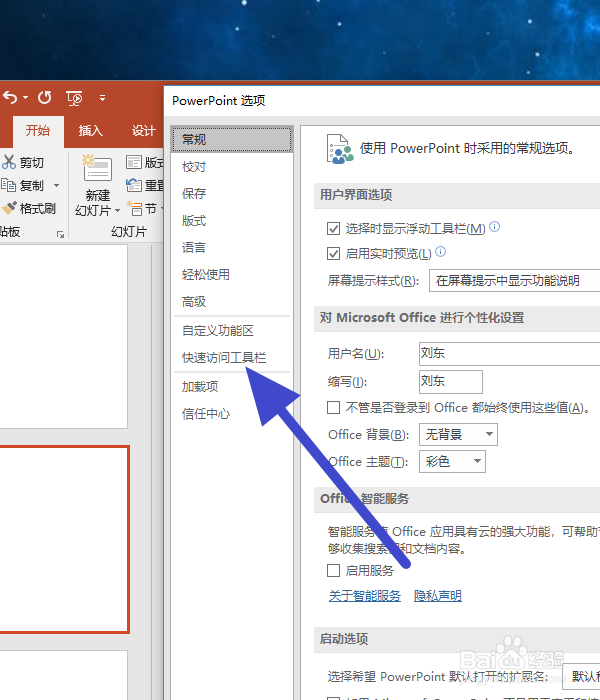The image size is (600, 700).
Task: Select 轻松使用 category in options
Action: [232, 274]
